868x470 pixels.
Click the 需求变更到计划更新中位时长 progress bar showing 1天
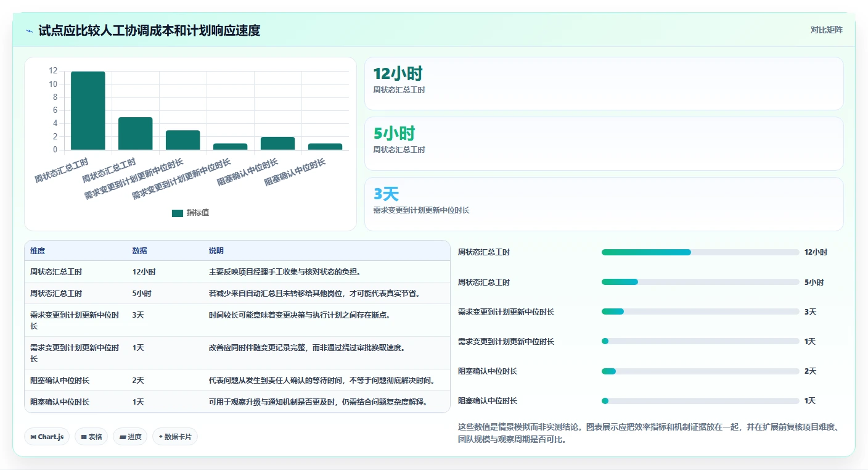[700, 341]
